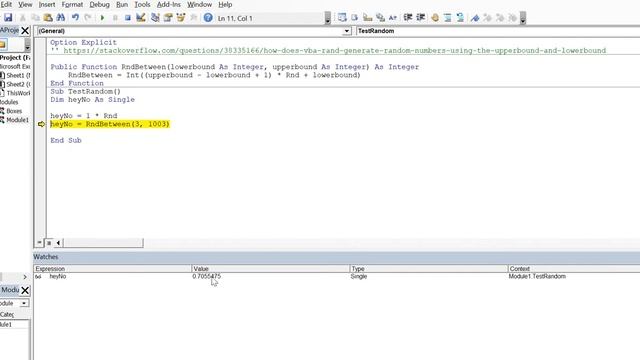
Task: Open Properties Window toolbar icon
Action: [x=168, y=18]
